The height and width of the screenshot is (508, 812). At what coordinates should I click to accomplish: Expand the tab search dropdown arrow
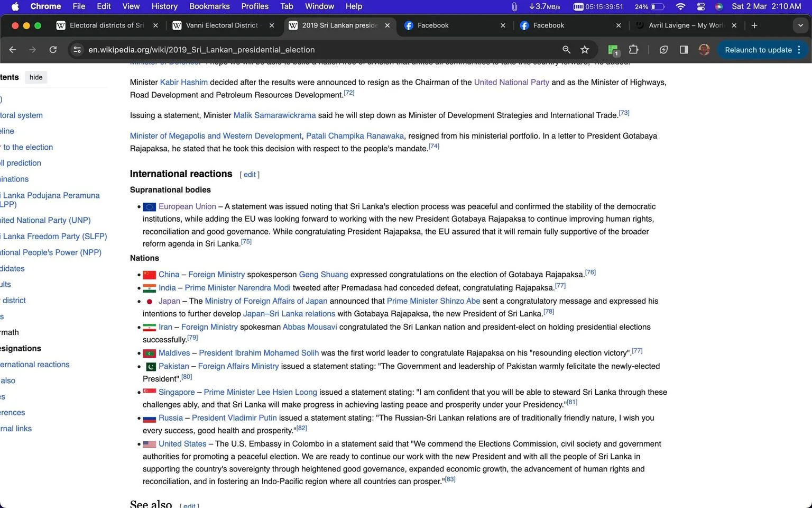[800, 25]
